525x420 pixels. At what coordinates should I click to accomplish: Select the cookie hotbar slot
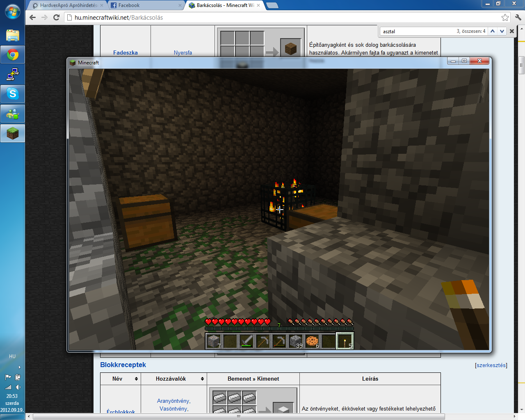click(312, 341)
